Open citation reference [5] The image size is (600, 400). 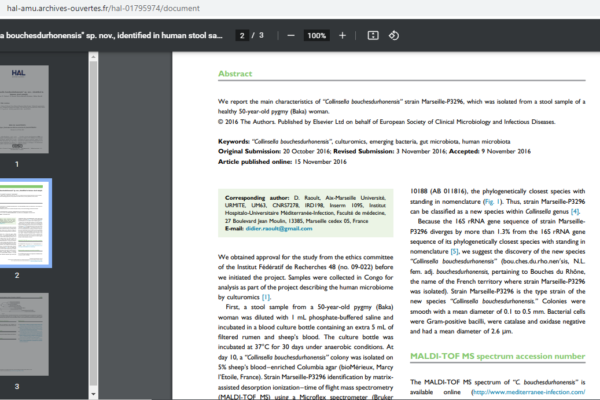click(454, 251)
